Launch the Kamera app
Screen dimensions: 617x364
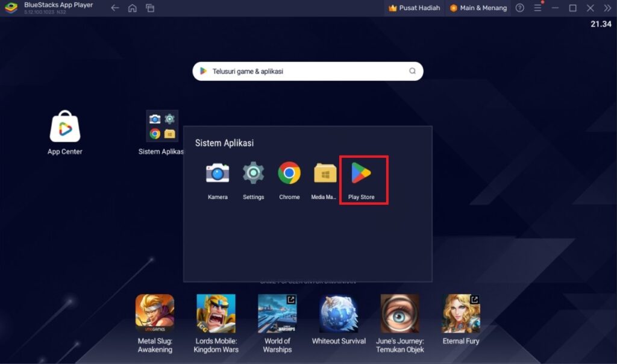(x=217, y=175)
